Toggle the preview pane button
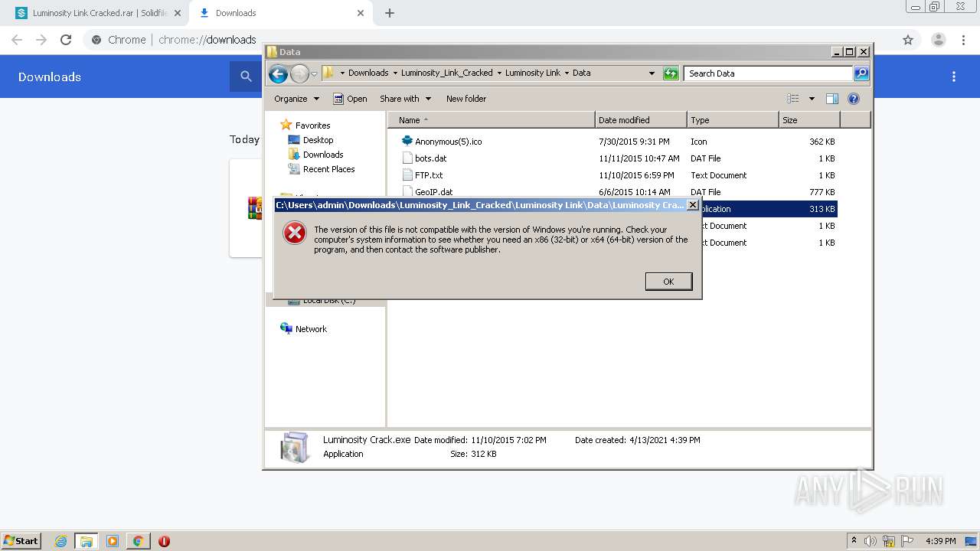 (832, 99)
